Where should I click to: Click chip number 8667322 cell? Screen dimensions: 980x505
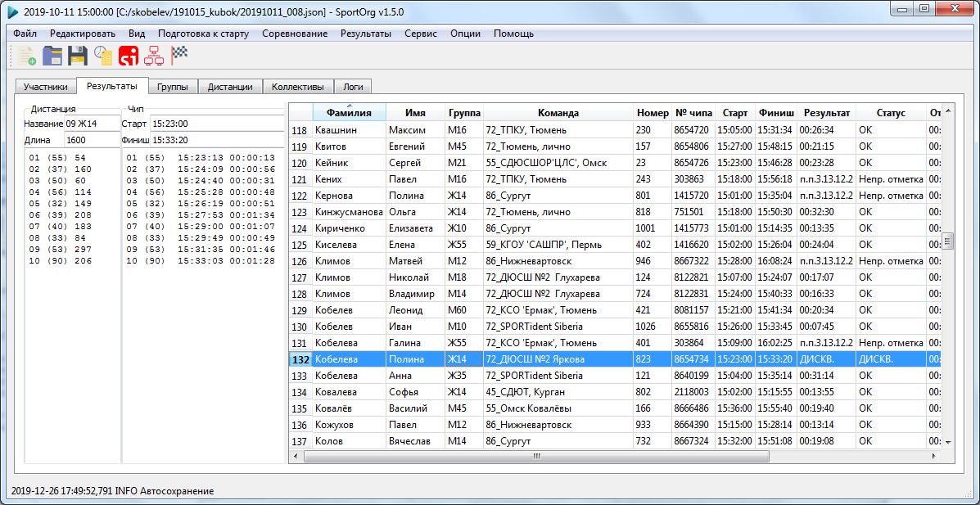(693, 260)
